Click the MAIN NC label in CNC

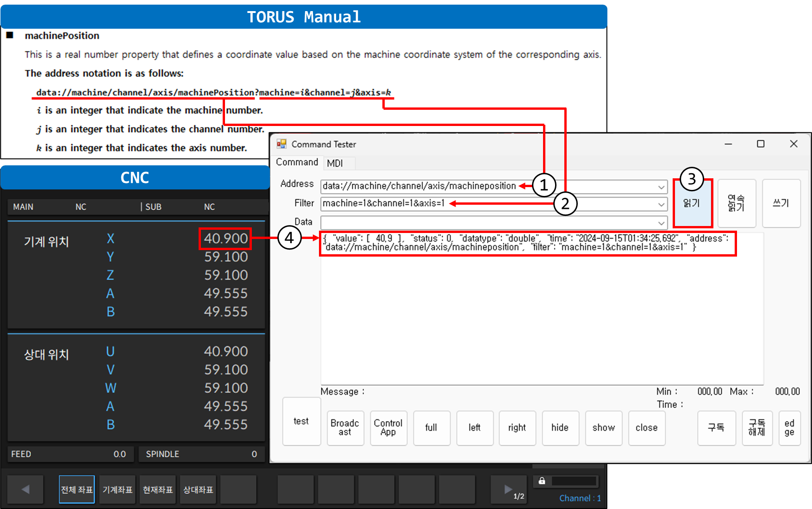(x=50, y=207)
